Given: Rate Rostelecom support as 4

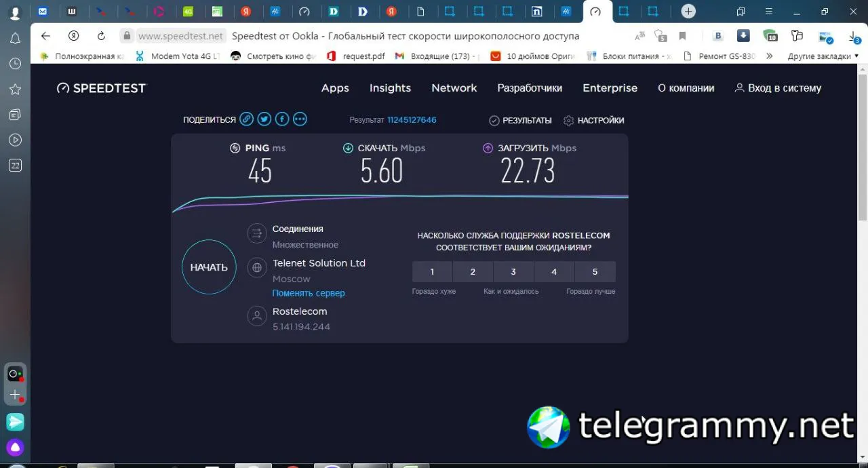Looking at the screenshot, I should click(554, 272).
